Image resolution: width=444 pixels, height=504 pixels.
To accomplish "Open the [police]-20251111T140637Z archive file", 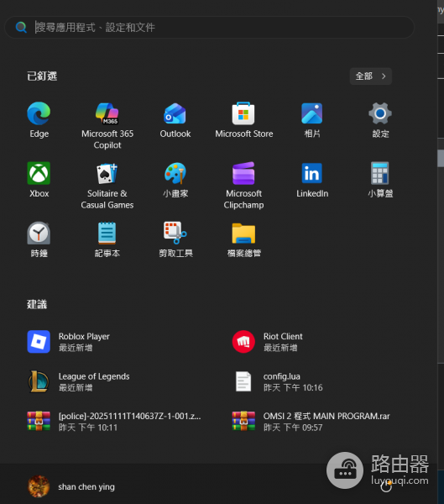I will 114,422.
